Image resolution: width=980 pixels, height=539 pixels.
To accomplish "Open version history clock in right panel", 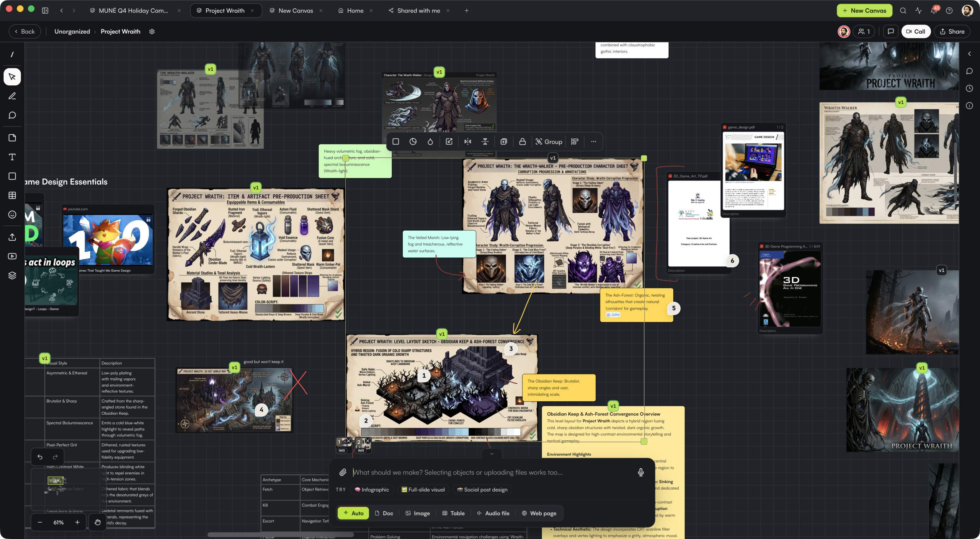I will (x=970, y=88).
